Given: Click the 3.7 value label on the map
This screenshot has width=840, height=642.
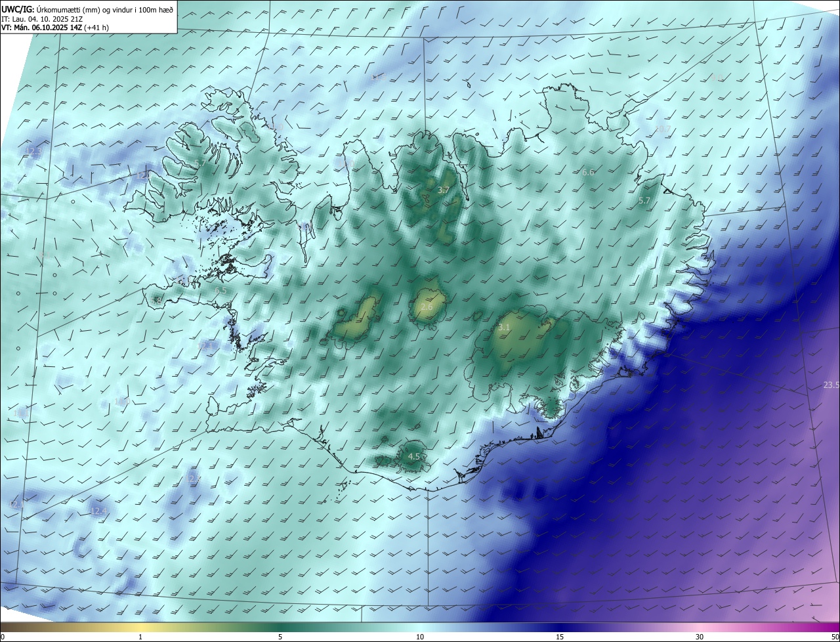Looking at the screenshot, I should click(444, 190).
